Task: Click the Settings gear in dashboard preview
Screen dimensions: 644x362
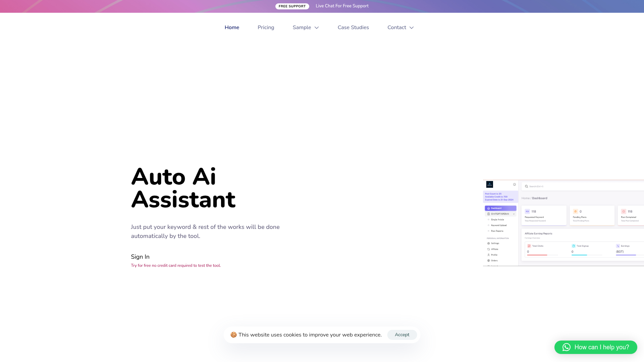Action: point(488,243)
